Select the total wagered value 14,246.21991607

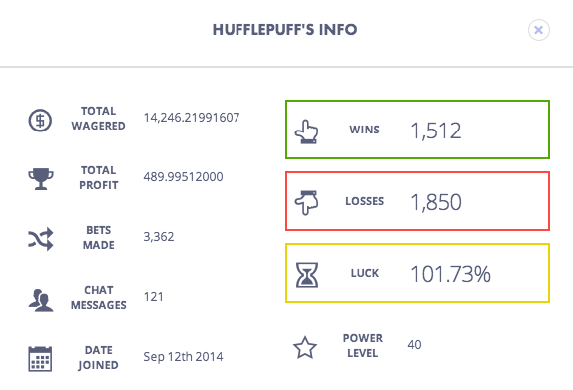[191, 118]
